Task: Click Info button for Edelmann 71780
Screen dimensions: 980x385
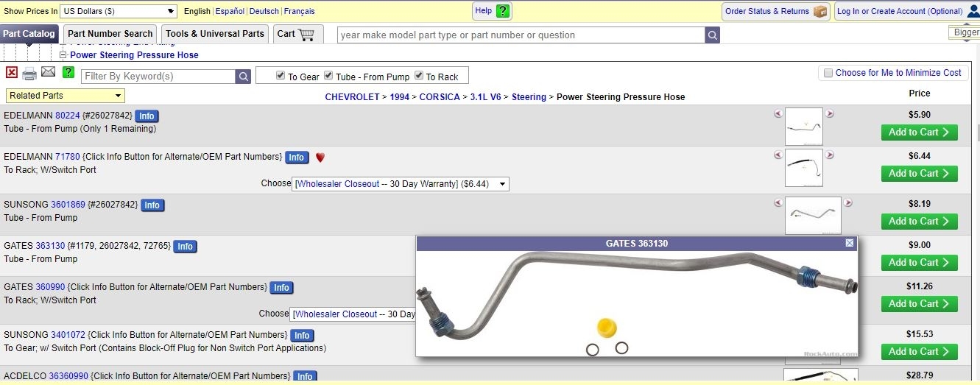Action: [296, 158]
